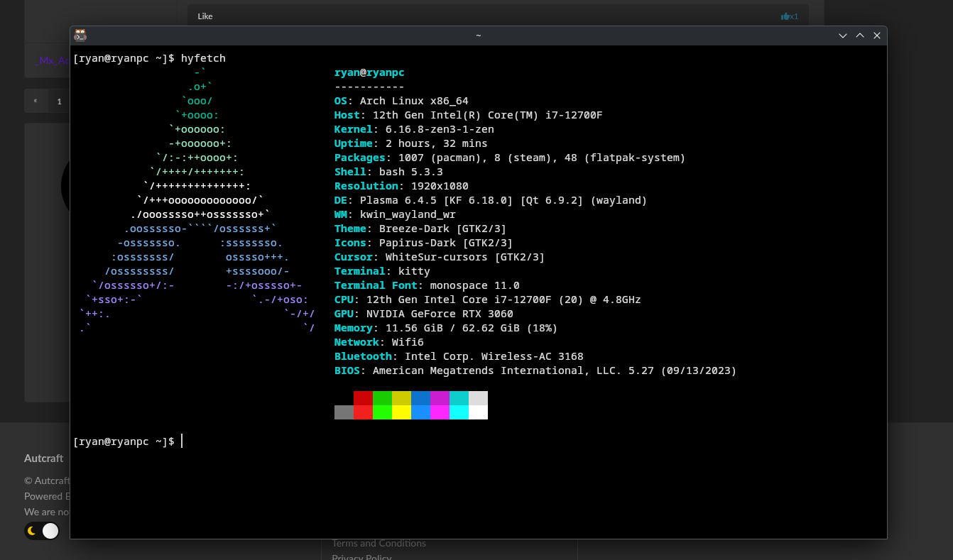This screenshot has width=953, height=560.
Task: Click the bright yellow color block
Action: [401, 412]
